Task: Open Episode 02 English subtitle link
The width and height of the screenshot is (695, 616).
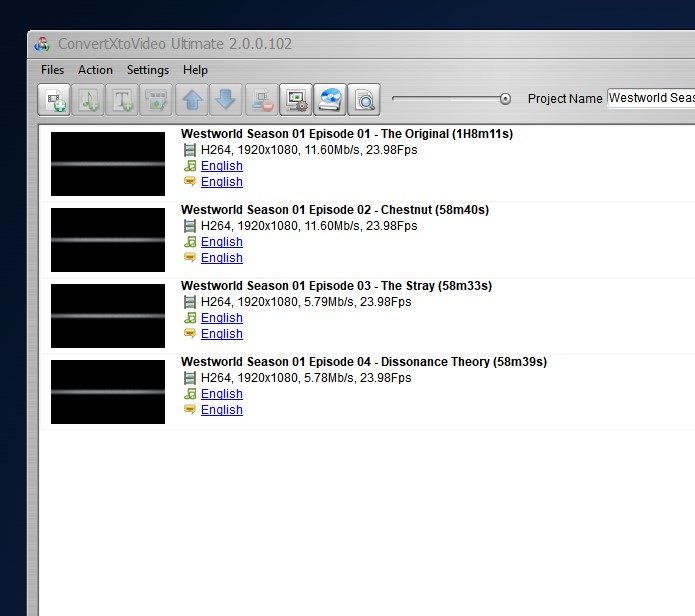Action: click(x=222, y=258)
